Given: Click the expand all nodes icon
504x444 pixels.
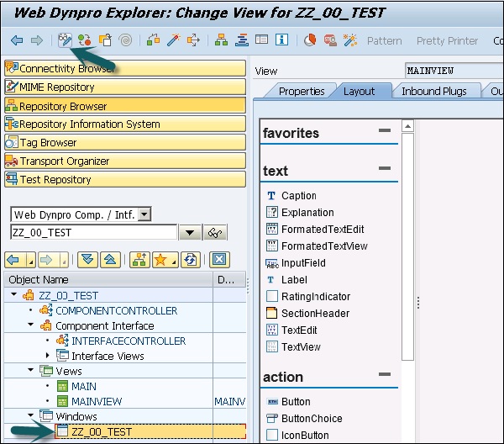Looking at the screenshot, I should [87, 260].
